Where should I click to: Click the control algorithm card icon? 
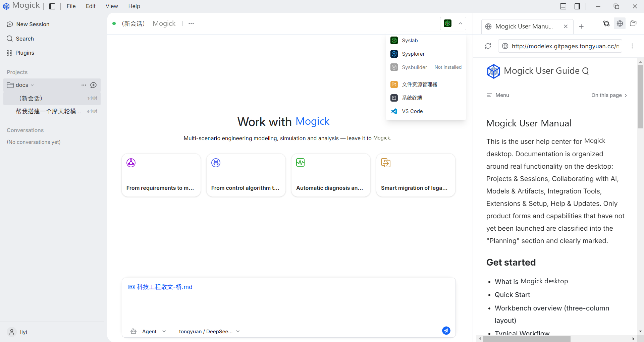click(216, 163)
